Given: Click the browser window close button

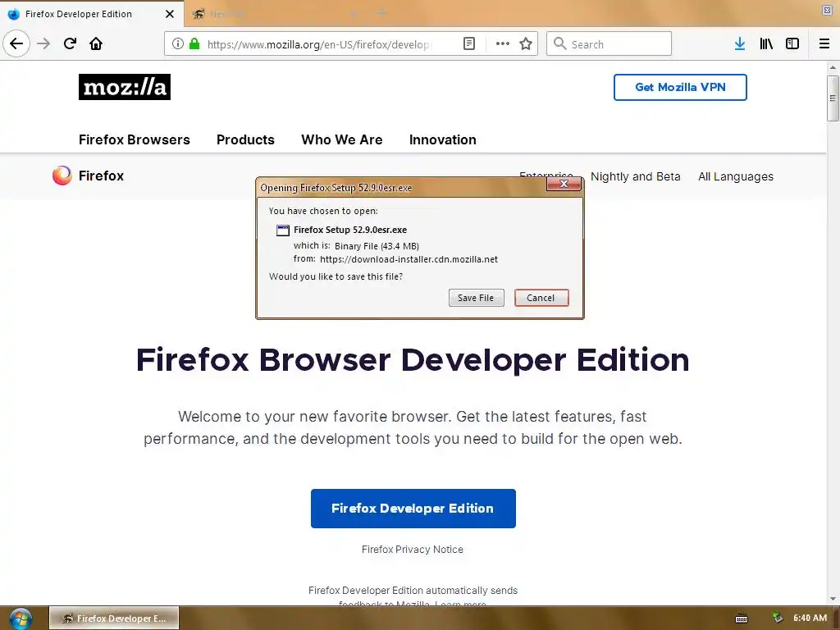Looking at the screenshot, I should coord(827,10).
